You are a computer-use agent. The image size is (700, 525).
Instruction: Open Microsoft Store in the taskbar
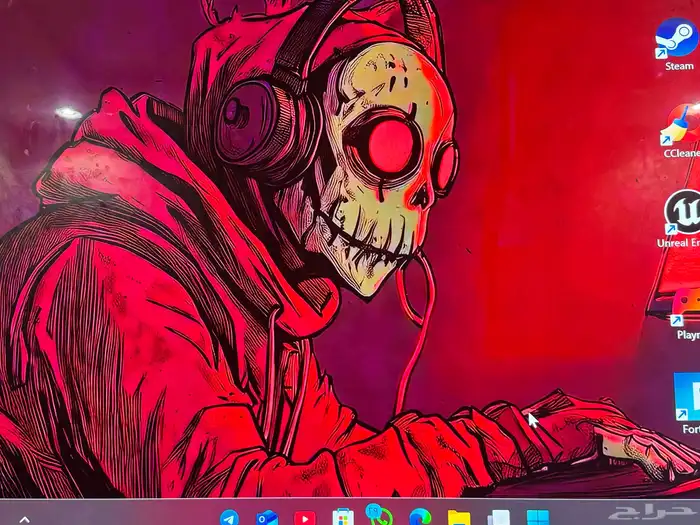pos(343,517)
